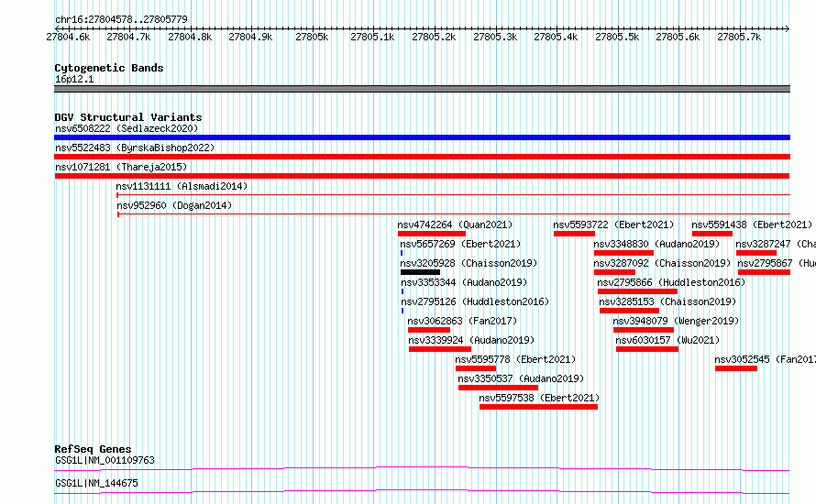Click the red bar below nsv5597538 (Ebert2021)
816x504 pixels.
[538, 407]
